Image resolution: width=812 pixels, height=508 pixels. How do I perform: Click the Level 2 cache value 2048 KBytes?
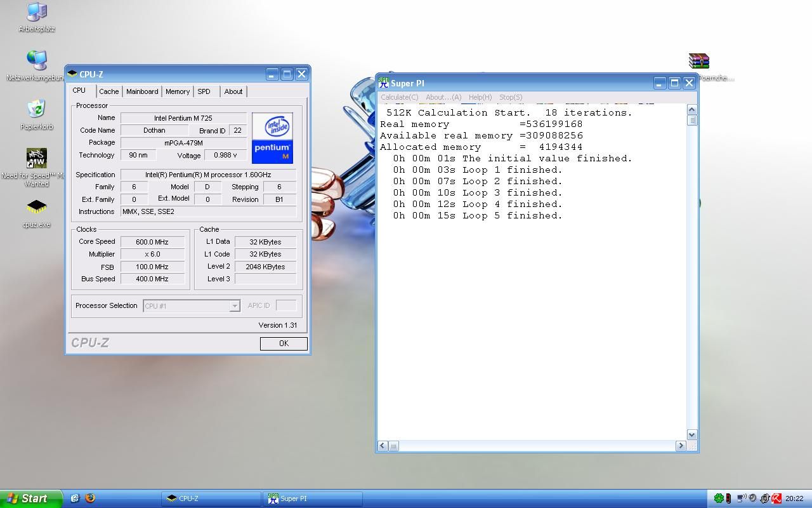[x=265, y=267]
